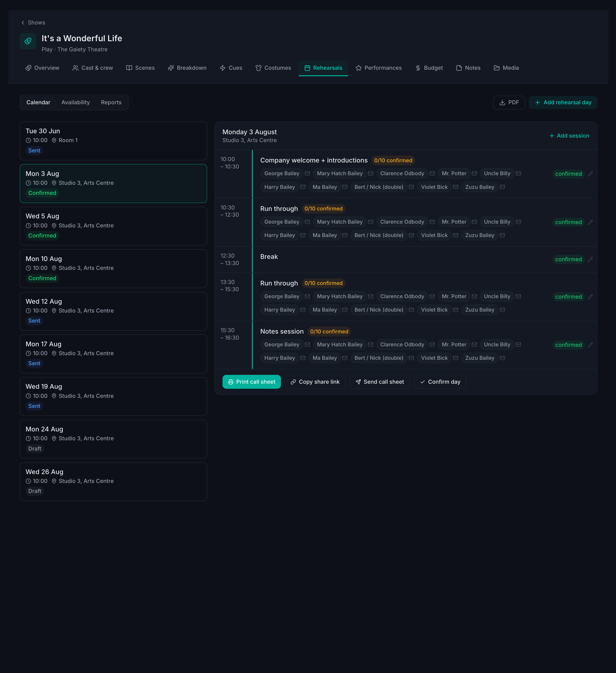616x673 pixels.
Task: Click the confirmed status on Break
Action: pyautogui.click(x=568, y=259)
